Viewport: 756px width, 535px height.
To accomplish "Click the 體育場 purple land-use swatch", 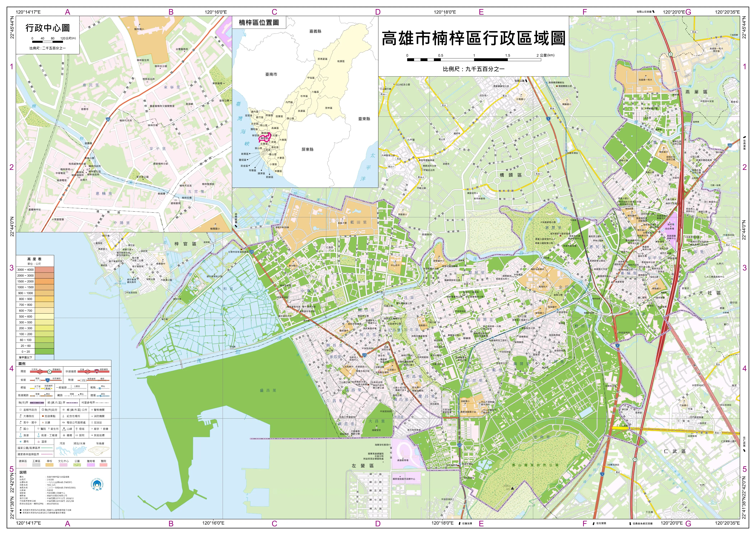I will [x=91, y=465].
